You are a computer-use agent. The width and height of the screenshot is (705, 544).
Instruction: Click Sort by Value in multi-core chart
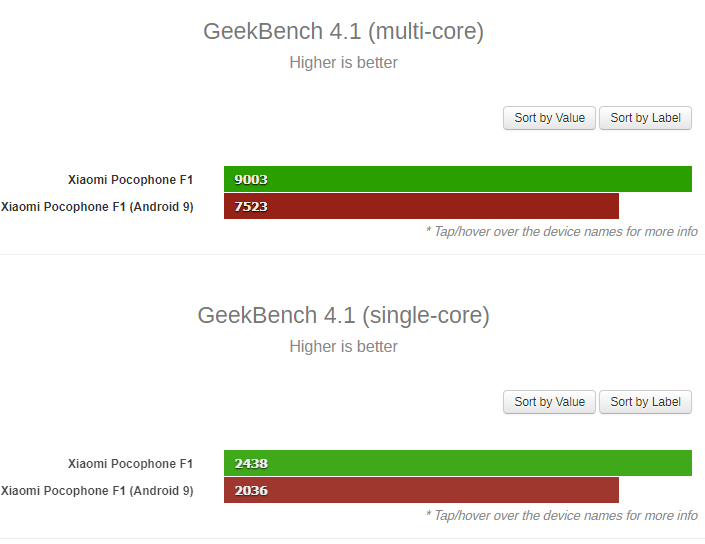tap(549, 118)
